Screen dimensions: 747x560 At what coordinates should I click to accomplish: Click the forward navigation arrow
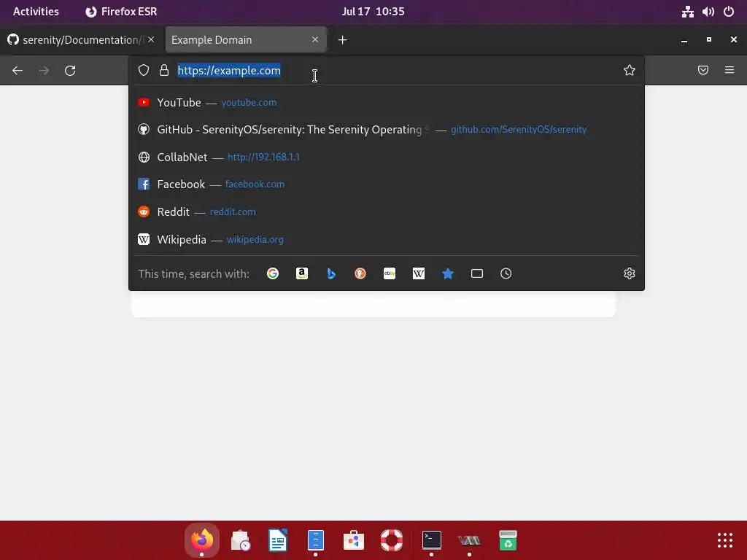point(44,71)
